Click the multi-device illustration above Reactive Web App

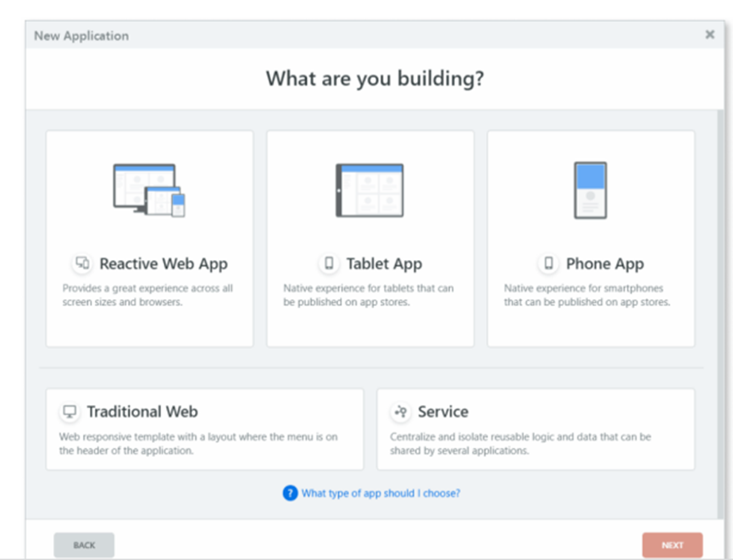coord(149,190)
